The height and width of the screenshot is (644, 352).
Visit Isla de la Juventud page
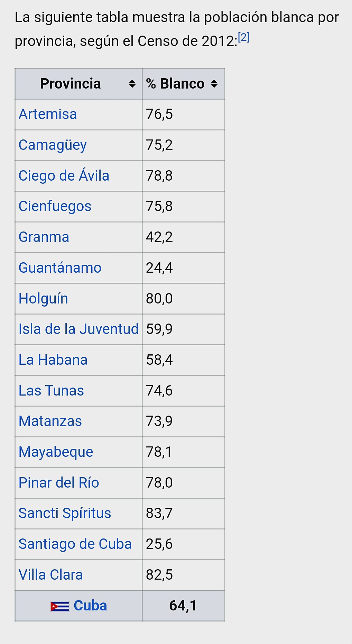point(78,329)
